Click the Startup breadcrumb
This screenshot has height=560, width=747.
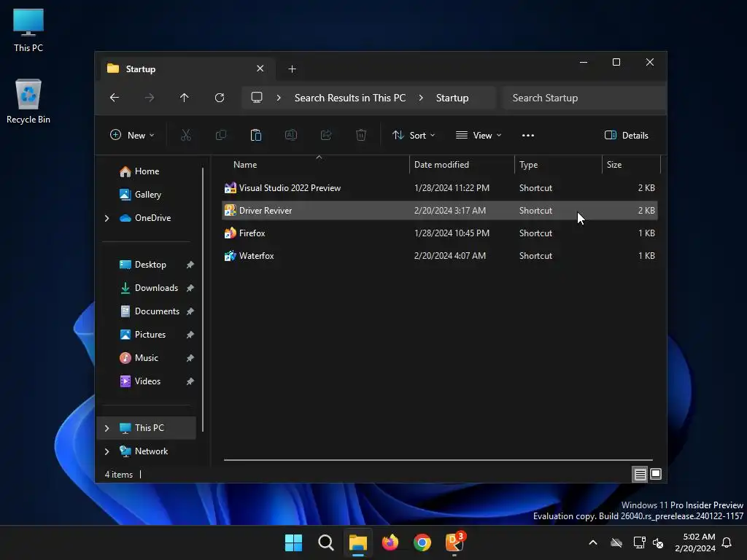[x=452, y=98]
